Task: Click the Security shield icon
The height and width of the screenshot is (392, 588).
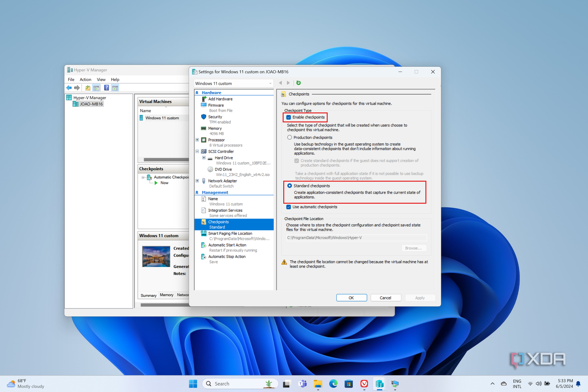Action: (203, 117)
